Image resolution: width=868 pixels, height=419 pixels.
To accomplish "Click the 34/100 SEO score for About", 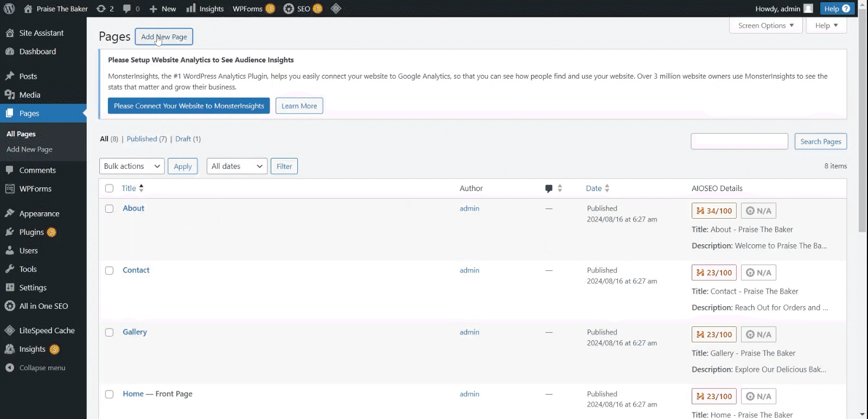I will (x=714, y=211).
